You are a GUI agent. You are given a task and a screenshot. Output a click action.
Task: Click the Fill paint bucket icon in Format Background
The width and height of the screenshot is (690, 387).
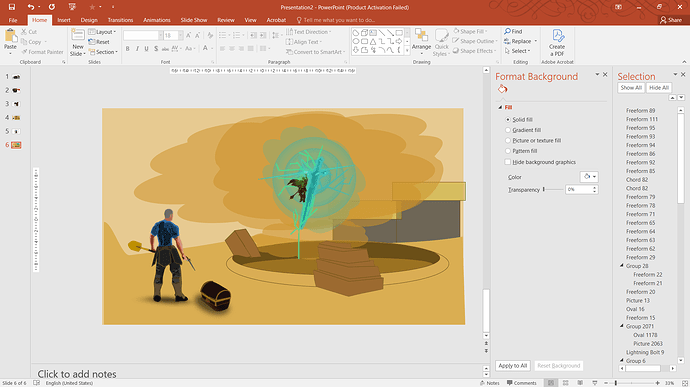[503, 89]
